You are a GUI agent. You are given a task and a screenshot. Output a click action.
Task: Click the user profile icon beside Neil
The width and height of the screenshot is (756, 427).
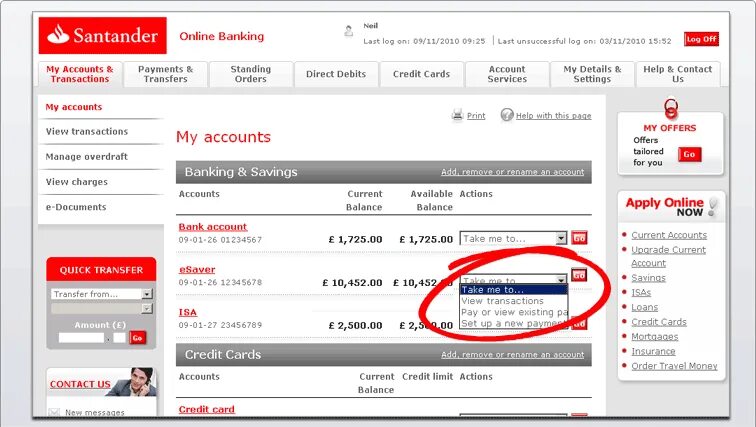[x=349, y=31]
